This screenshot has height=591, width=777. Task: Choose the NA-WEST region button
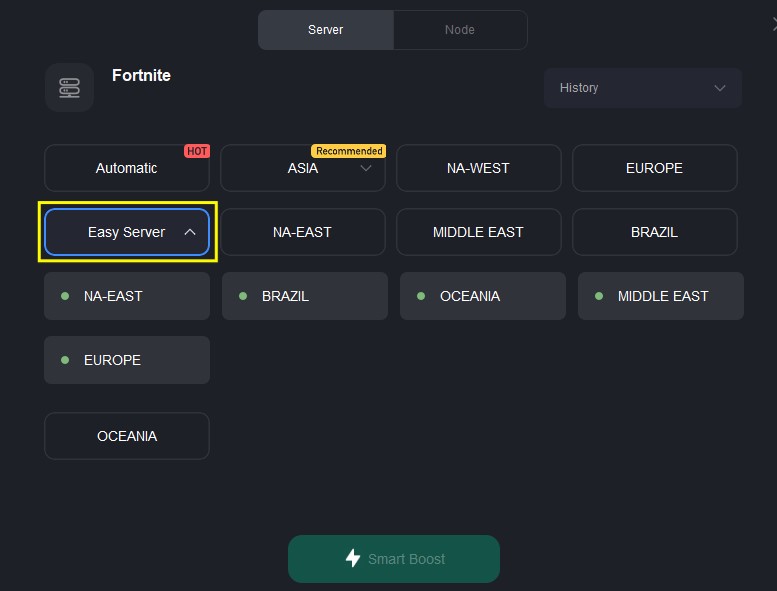tap(478, 168)
